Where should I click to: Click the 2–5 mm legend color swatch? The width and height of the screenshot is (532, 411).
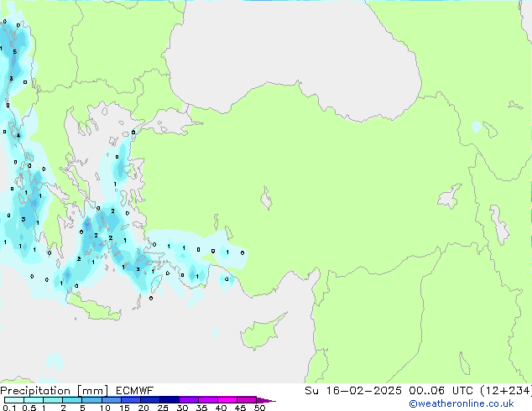(x=72, y=400)
